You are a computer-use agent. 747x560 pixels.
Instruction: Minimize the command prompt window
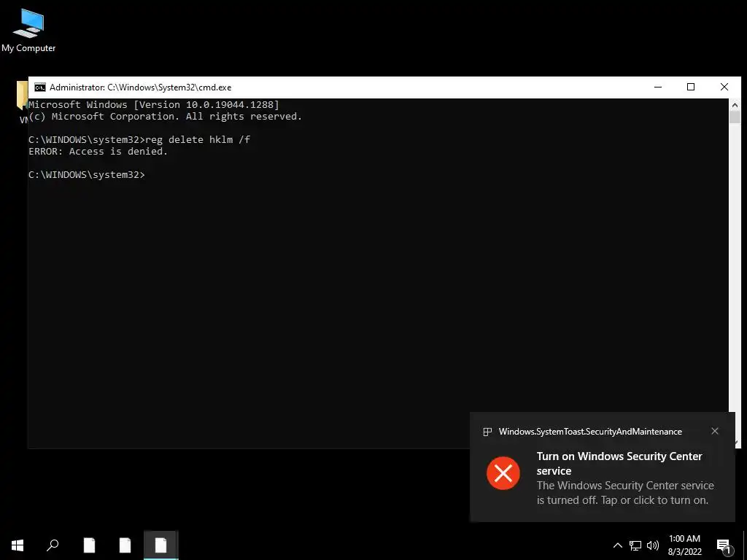click(658, 87)
